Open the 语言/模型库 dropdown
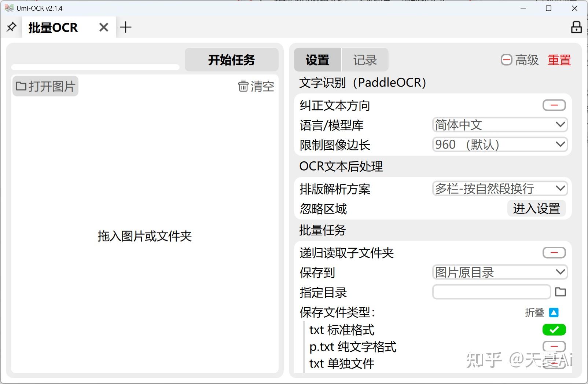Image resolution: width=588 pixels, height=384 pixels. click(x=500, y=125)
